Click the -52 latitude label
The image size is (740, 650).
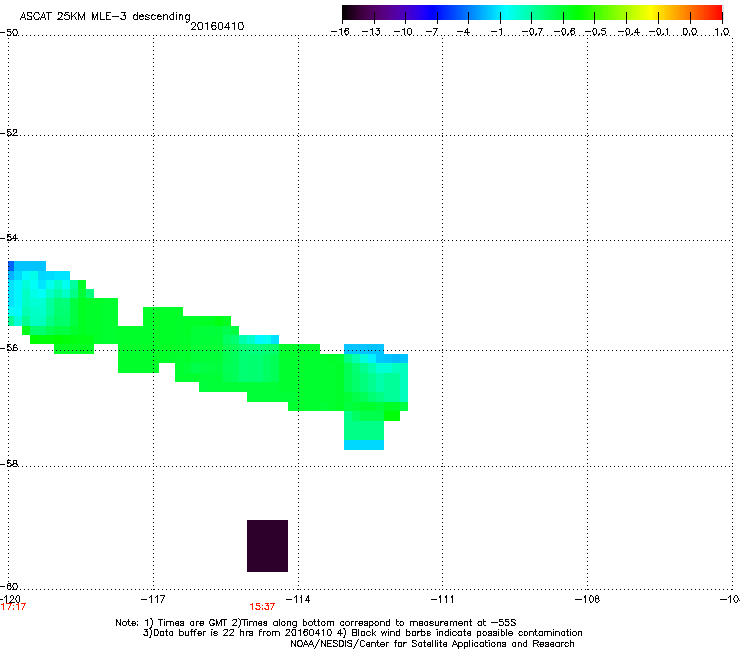[x=9, y=133]
